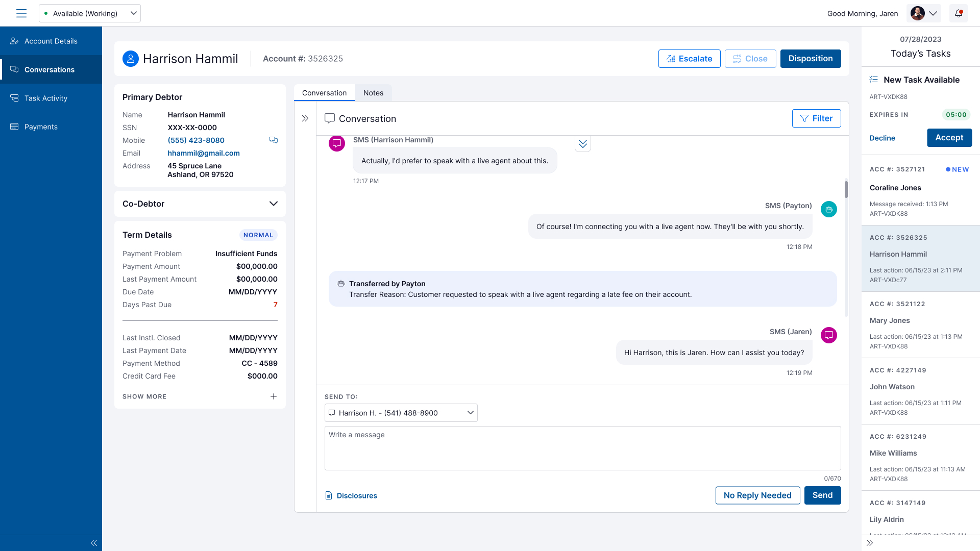This screenshot has width=980, height=551.
Task: Open the Available (Working) status dropdown
Action: click(x=90, y=13)
